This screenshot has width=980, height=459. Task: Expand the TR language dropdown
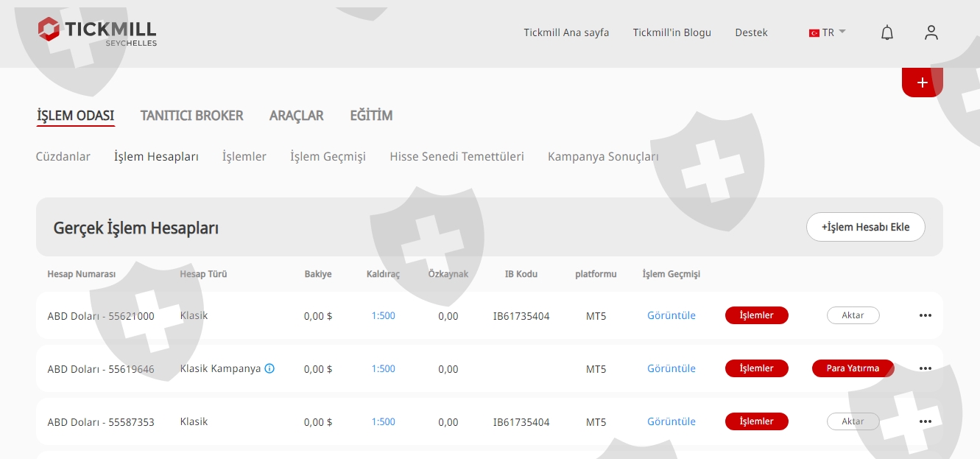(x=828, y=32)
